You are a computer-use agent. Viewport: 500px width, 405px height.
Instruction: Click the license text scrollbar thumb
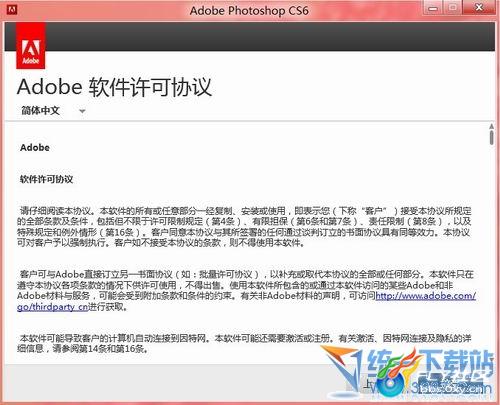point(491,137)
